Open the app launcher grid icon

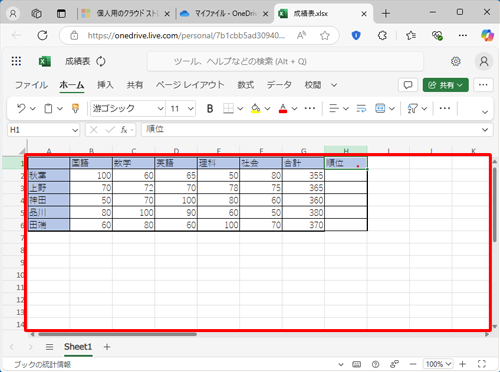pyautogui.click(x=16, y=61)
